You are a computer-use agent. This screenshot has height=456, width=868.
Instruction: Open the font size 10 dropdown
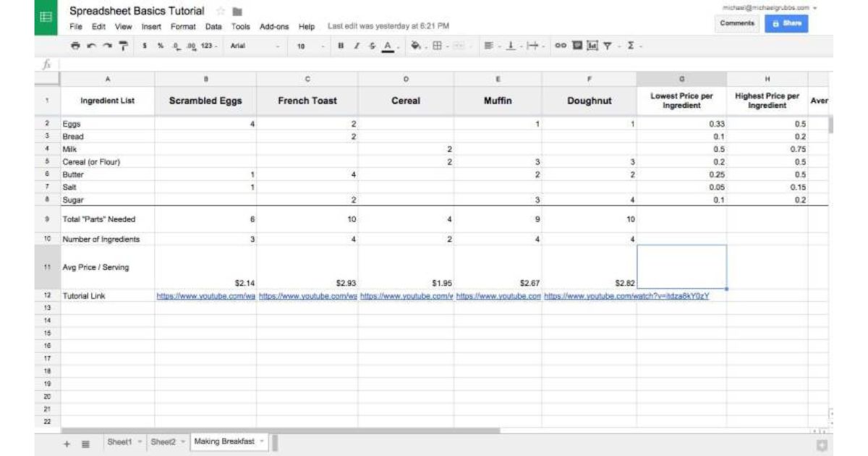tap(309, 46)
